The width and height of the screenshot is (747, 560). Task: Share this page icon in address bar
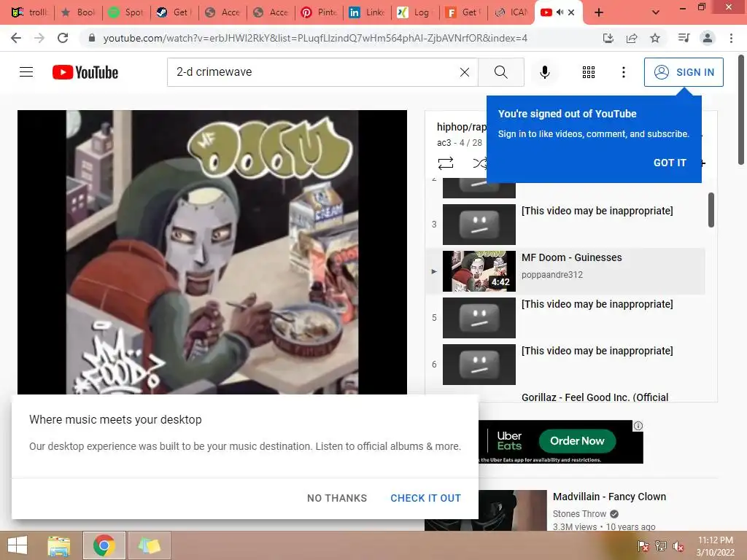[x=632, y=38]
